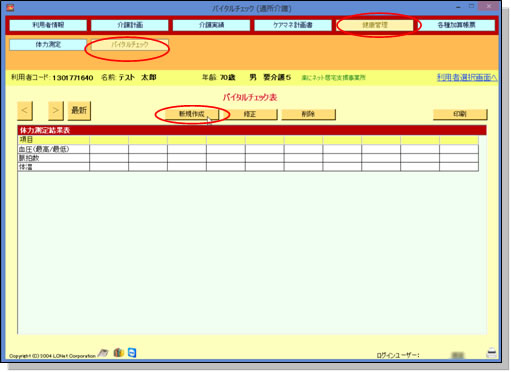Click the 修正 button

(x=250, y=114)
